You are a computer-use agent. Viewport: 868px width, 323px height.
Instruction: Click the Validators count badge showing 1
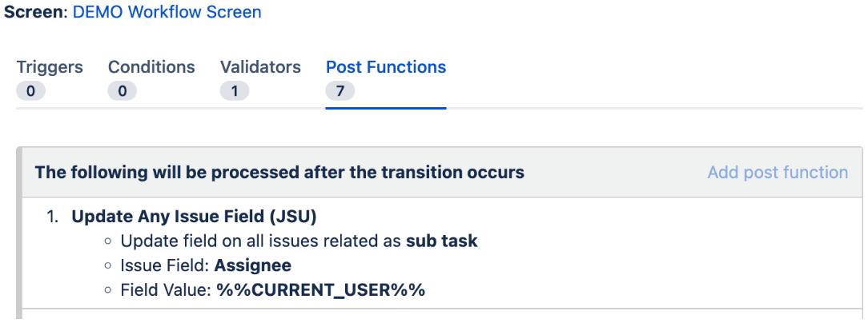pyautogui.click(x=235, y=91)
